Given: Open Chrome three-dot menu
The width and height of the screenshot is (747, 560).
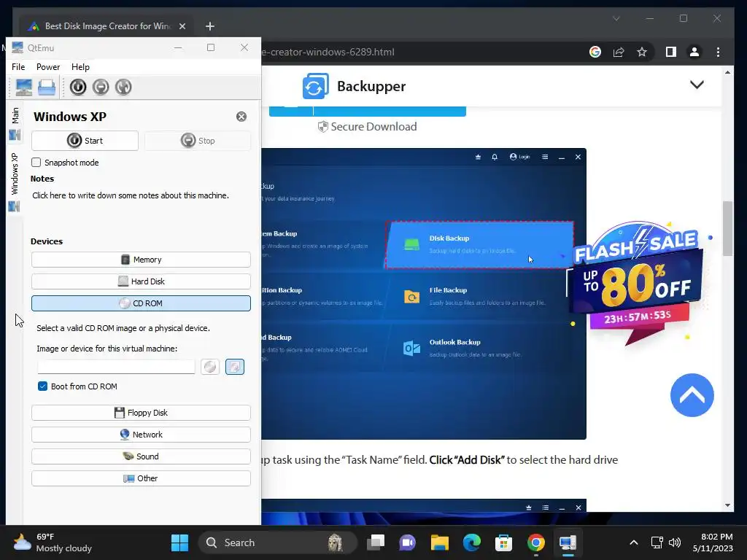Looking at the screenshot, I should pyautogui.click(x=718, y=52).
